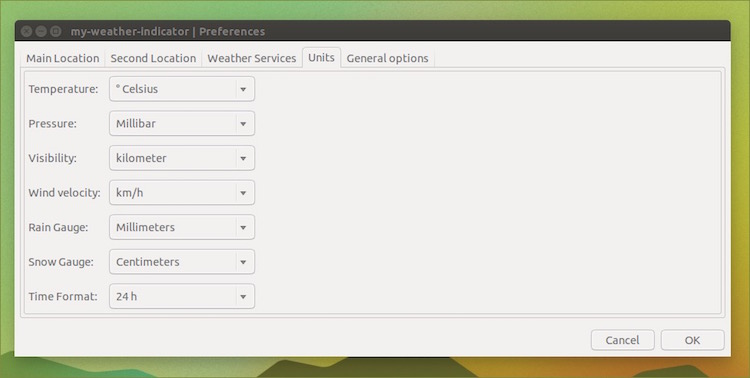The image size is (750, 378).
Task: Open the Visibility kilometer dropdown
Action: [182, 158]
